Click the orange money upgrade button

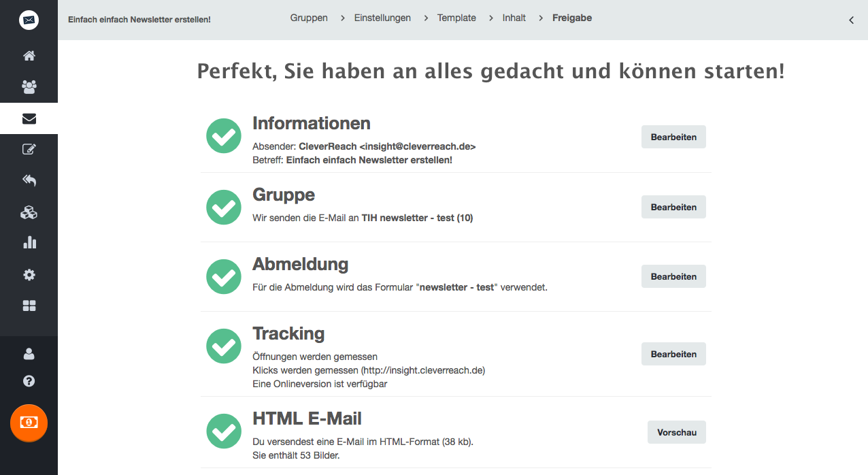[x=29, y=423]
